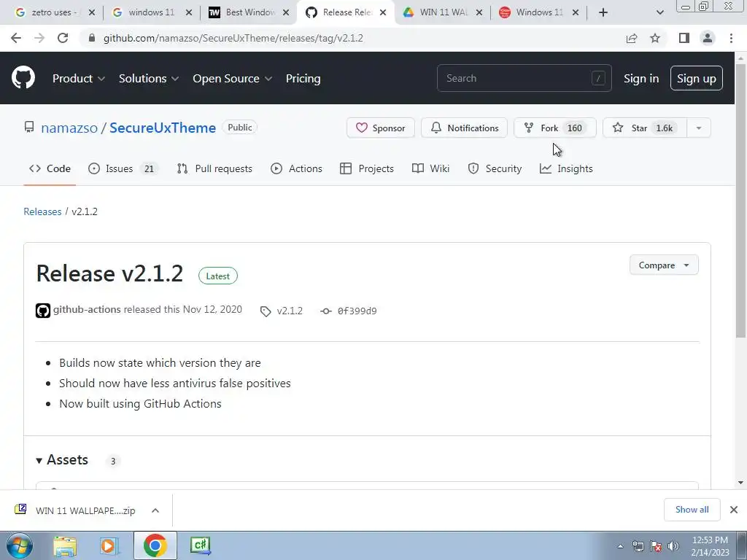Image resolution: width=747 pixels, height=560 pixels.
Task: Open the Insights tab
Action: click(x=566, y=168)
